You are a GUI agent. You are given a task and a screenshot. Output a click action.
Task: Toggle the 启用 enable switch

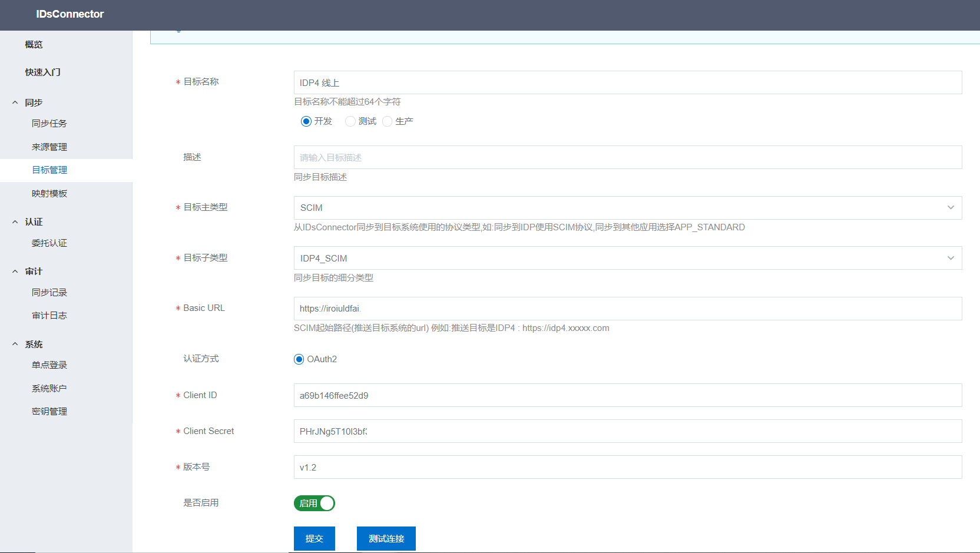[314, 504]
